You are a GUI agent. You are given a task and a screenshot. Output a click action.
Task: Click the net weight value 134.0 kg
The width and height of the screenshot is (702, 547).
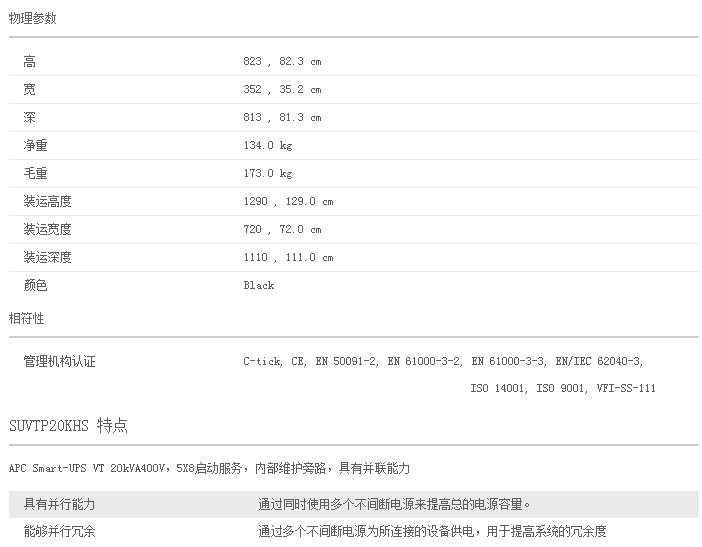click(x=267, y=145)
